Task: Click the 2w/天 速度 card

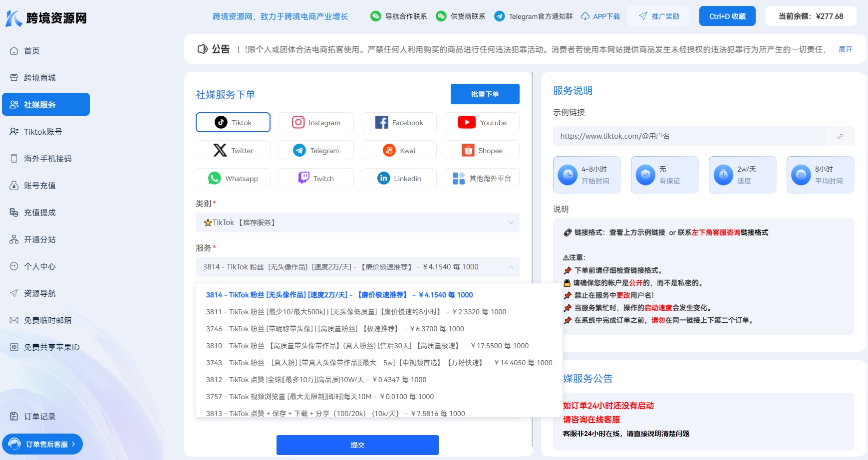Action: tap(743, 175)
